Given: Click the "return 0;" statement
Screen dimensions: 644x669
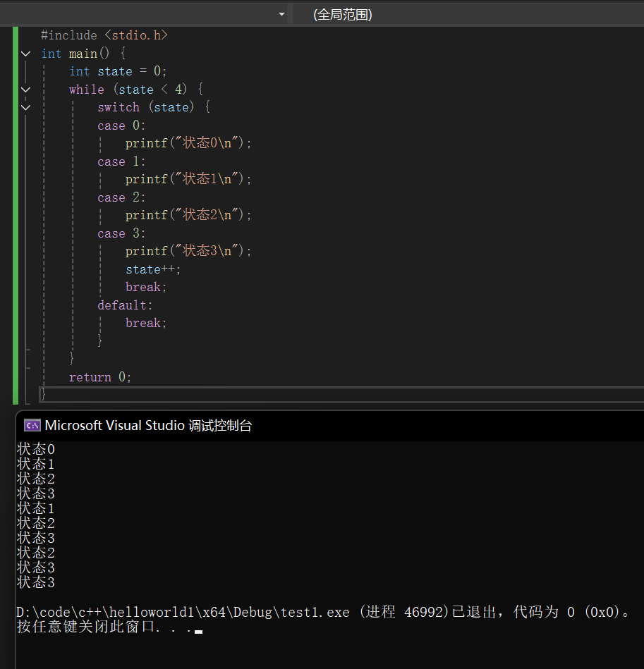Looking at the screenshot, I should click(100, 377).
